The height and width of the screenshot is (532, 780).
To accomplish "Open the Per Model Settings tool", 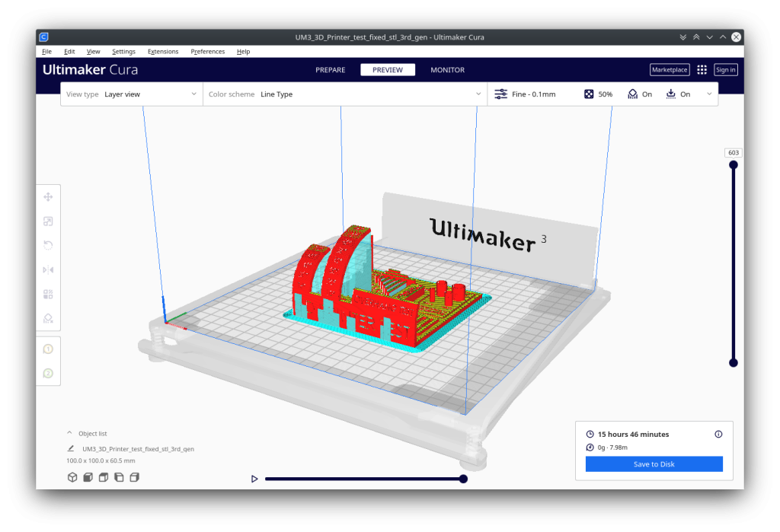I will tap(48, 295).
